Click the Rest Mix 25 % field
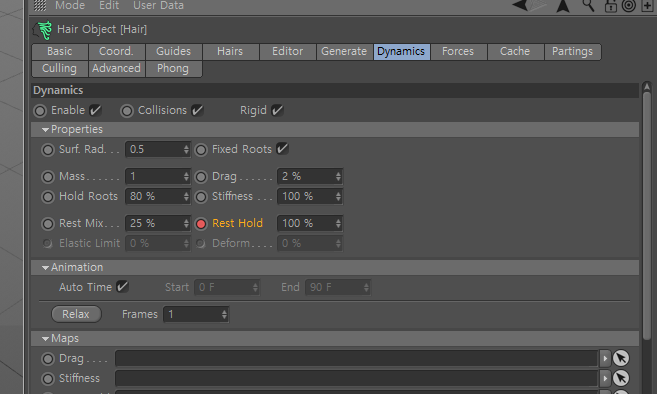This screenshot has width=657, height=394. tap(158, 224)
